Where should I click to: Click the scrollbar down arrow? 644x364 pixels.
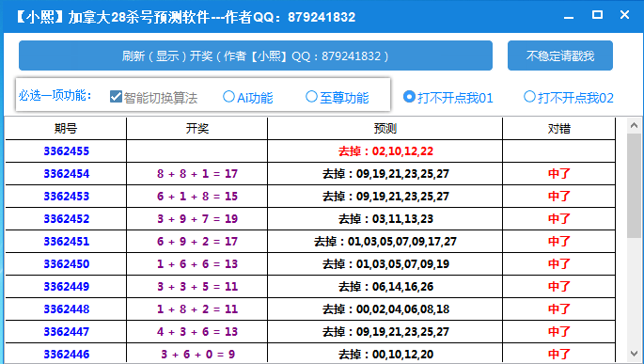point(635,354)
